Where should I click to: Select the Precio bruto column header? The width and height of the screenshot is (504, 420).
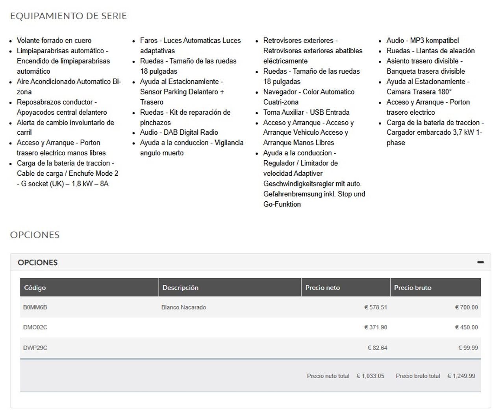[x=435, y=288]
